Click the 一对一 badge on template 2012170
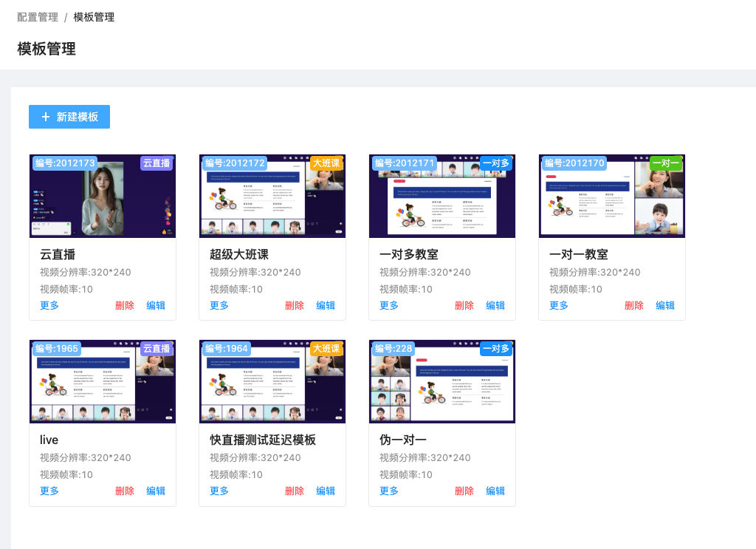 [x=665, y=163]
